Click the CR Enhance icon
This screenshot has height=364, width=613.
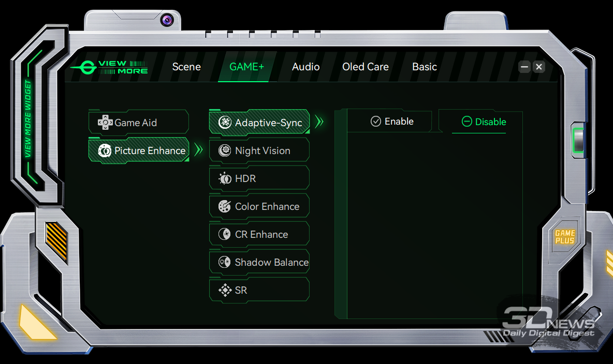pos(225,234)
